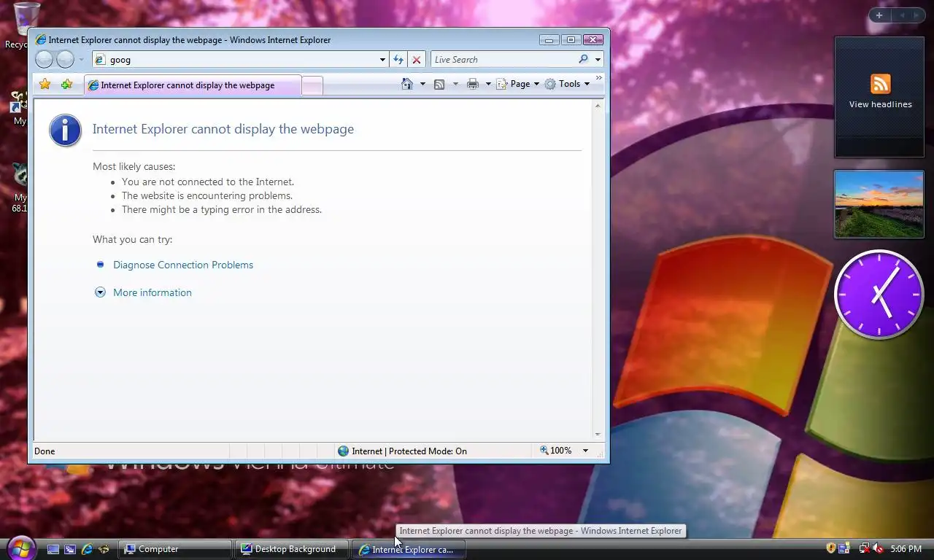Open the recent pages dropdown beside Forward

(x=81, y=60)
